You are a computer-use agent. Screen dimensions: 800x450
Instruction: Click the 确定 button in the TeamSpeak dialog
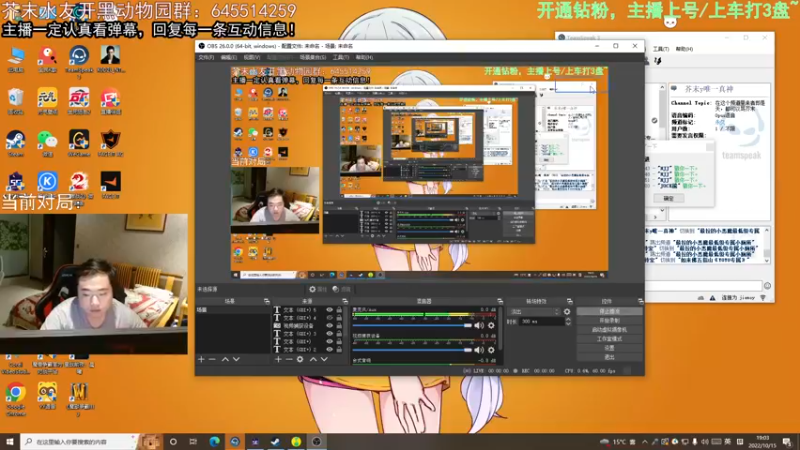point(668,198)
